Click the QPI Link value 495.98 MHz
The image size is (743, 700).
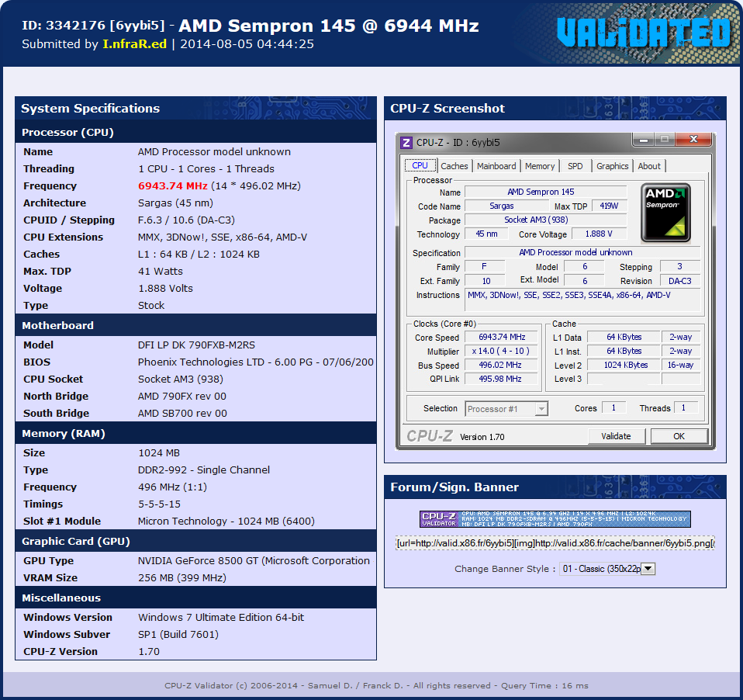[502, 379]
